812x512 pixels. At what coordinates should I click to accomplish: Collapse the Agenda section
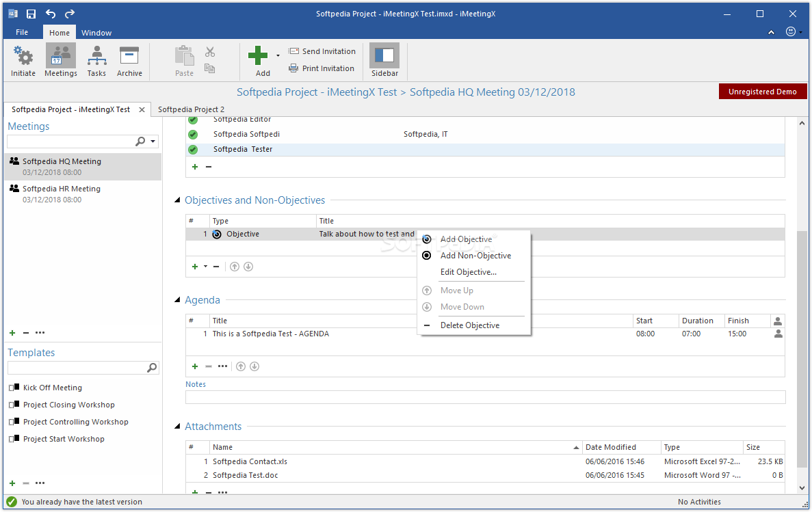(x=177, y=299)
